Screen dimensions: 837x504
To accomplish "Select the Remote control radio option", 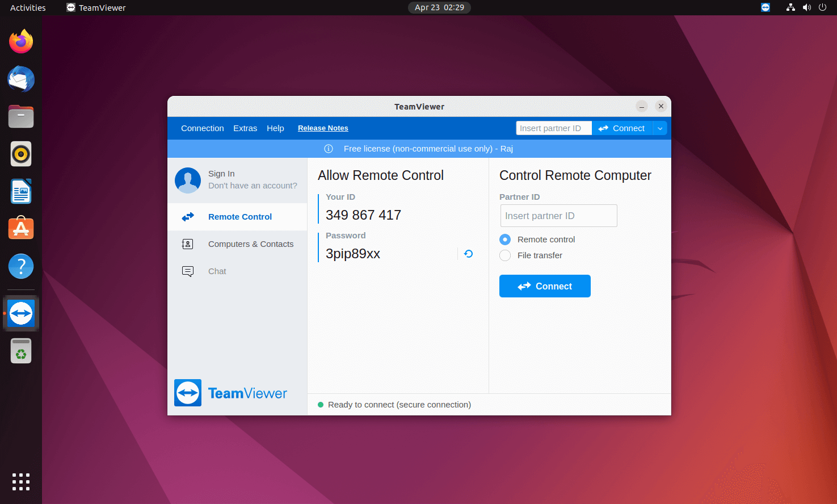I will click(505, 240).
